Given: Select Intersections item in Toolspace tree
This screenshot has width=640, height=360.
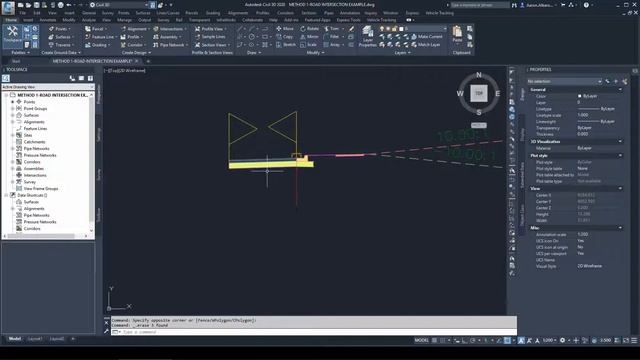Looking at the screenshot, I should (35, 175).
